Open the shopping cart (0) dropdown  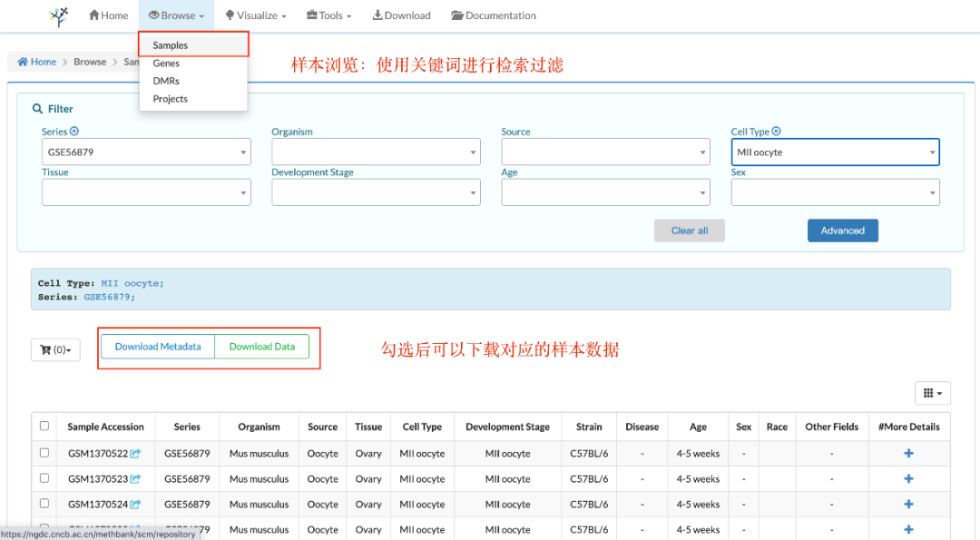click(x=55, y=349)
